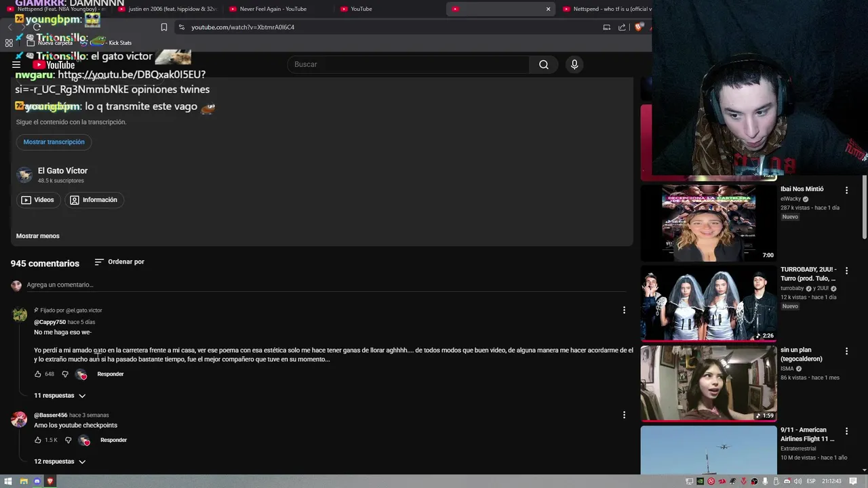
Task: Open options menu for @Basser456 comment
Action: 624,415
